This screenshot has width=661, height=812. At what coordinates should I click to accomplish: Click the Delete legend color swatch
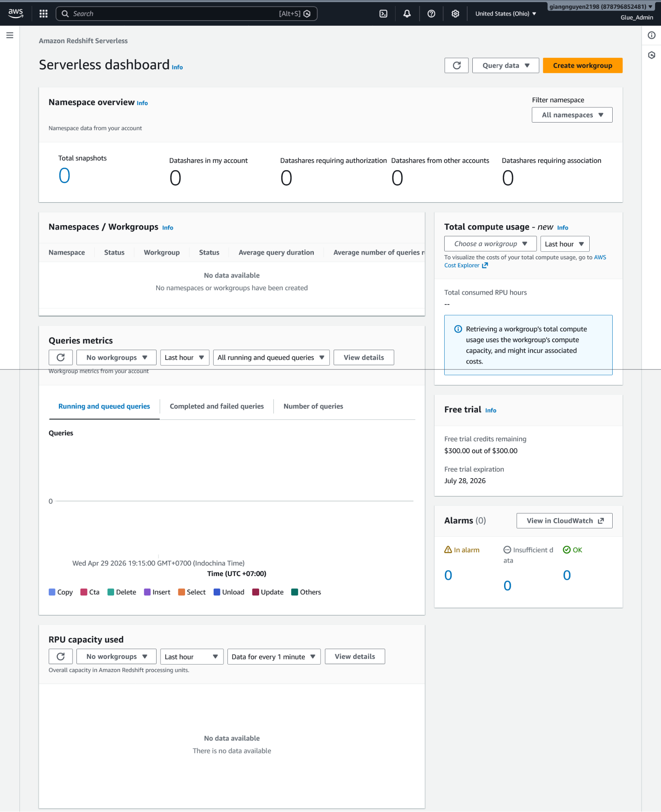[x=111, y=592]
